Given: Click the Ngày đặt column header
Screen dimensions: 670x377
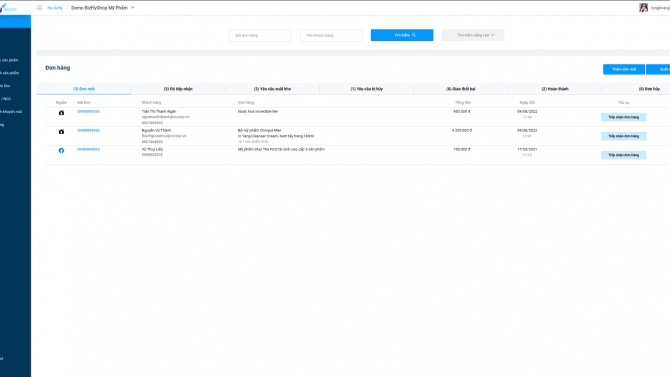Looking at the screenshot, I should tap(527, 103).
